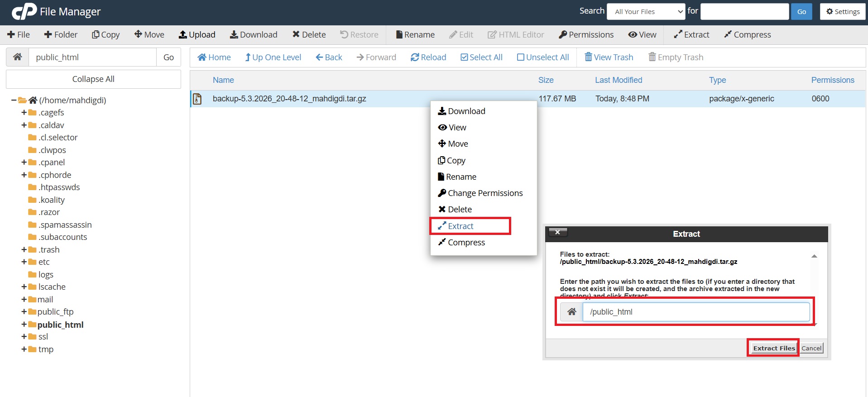Click the Copy toolbar button
Image resolution: width=868 pixels, height=397 pixels.
106,35
